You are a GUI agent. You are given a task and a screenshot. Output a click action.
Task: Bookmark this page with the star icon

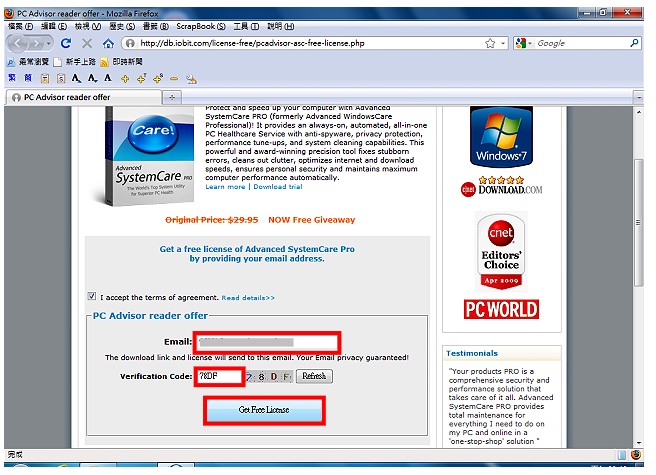coord(490,43)
